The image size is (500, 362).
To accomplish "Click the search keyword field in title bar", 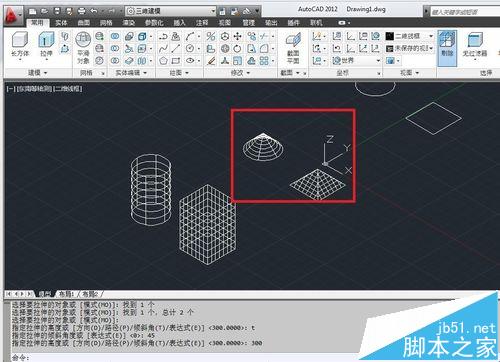I will (465, 12).
